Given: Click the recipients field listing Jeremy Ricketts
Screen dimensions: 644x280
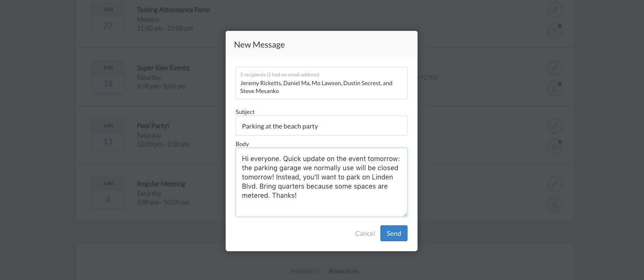Looking at the screenshot, I should coord(322,83).
